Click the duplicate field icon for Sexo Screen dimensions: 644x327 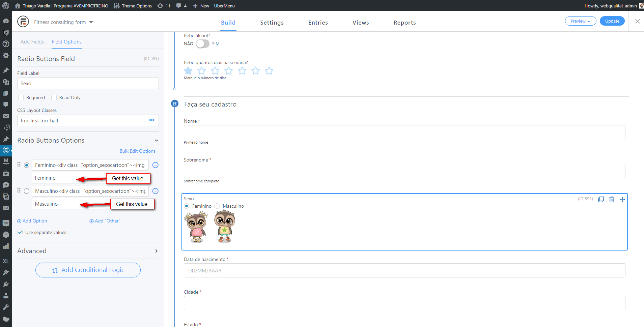[x=601, y=199]
